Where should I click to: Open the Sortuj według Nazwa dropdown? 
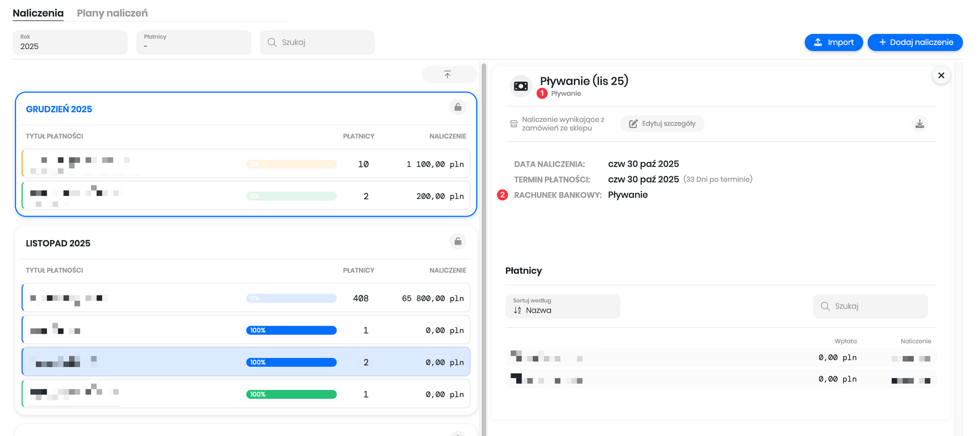click(563, 306)
